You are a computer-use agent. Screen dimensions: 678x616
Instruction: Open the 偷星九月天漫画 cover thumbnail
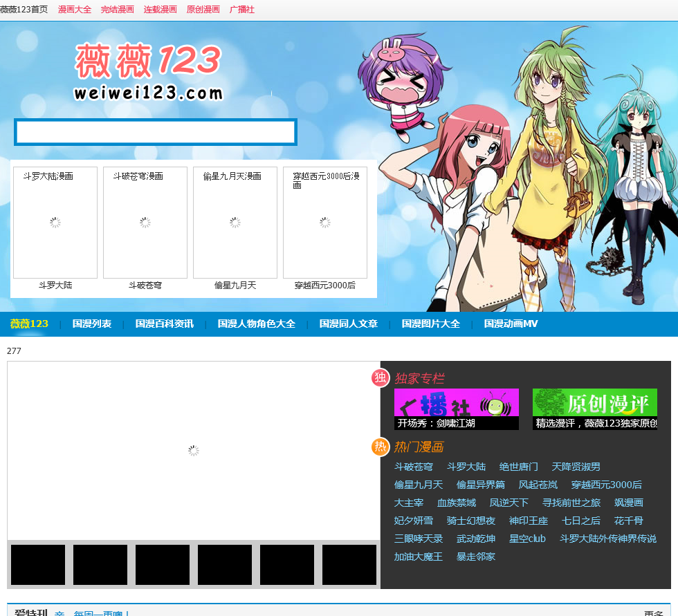(235, 223)
